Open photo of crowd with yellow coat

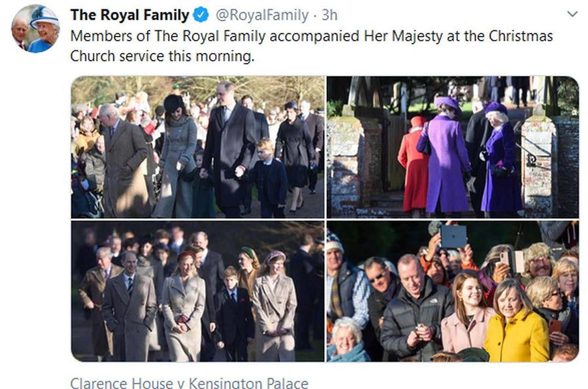pyautogui.click(x=453, y=291)
